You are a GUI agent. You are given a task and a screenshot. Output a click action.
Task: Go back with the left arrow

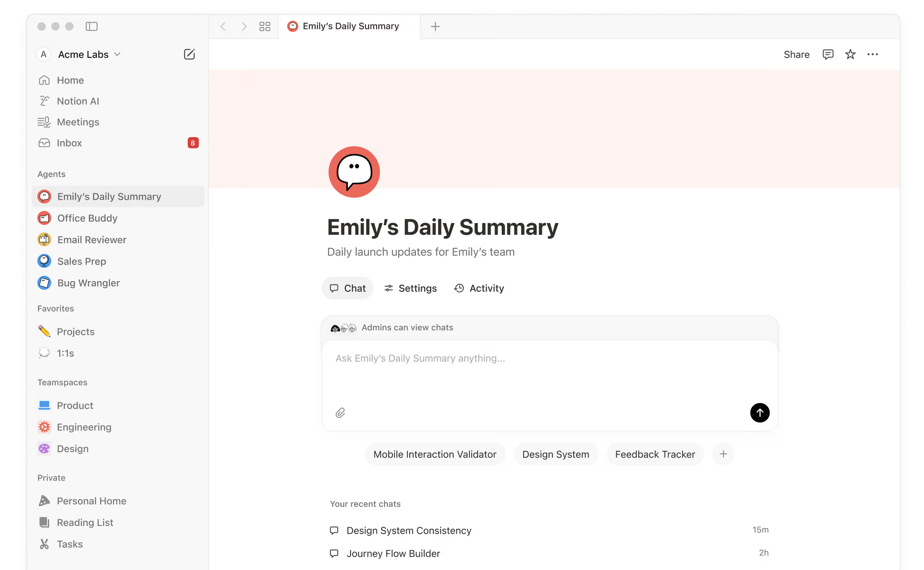coord(223,26)
